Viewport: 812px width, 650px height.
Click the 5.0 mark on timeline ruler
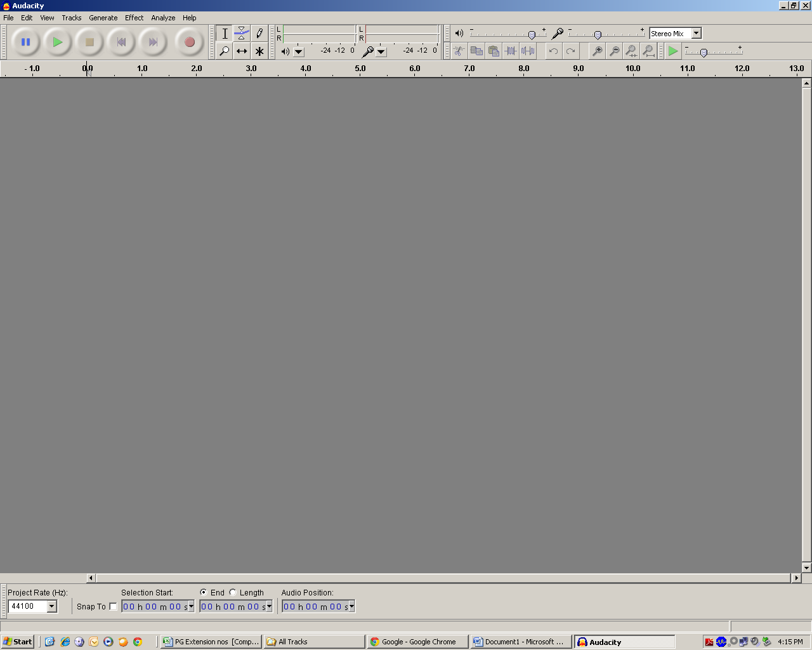tap(360, 69)
